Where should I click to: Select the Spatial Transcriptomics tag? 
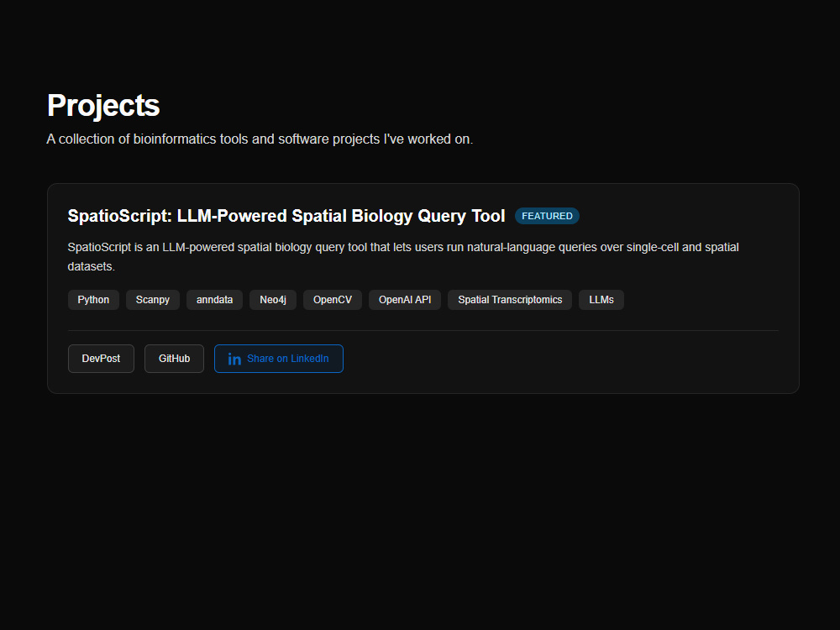(510, 300)
